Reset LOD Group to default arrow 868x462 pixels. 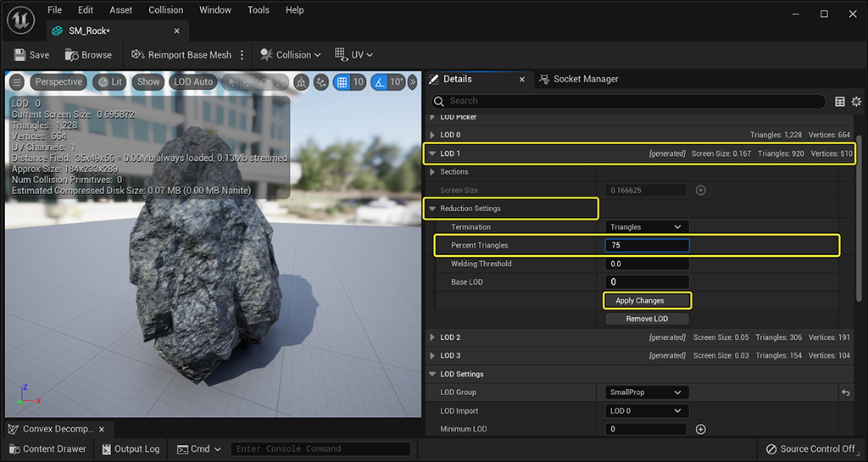(x=845, y=392)
